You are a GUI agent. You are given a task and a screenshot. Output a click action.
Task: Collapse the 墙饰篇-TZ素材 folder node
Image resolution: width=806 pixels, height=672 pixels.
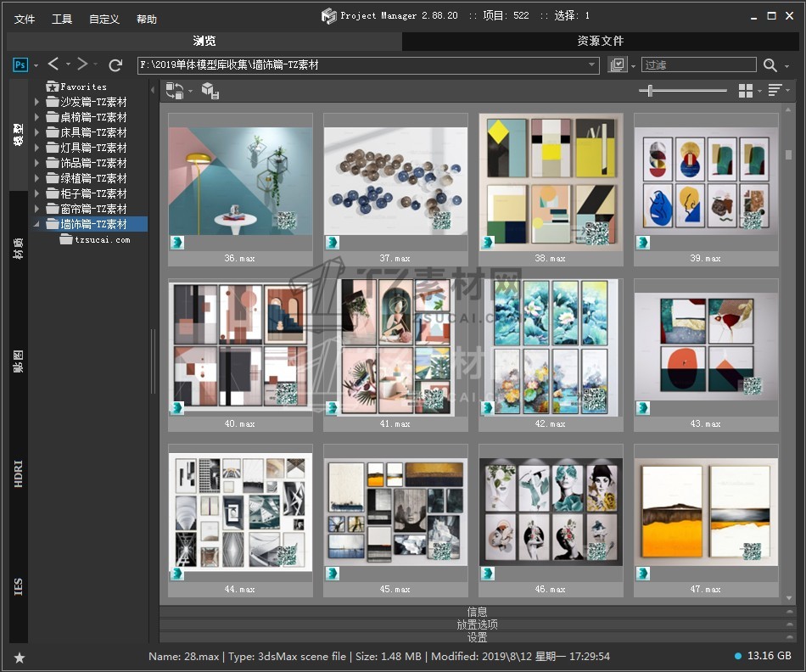coord(36,224)
